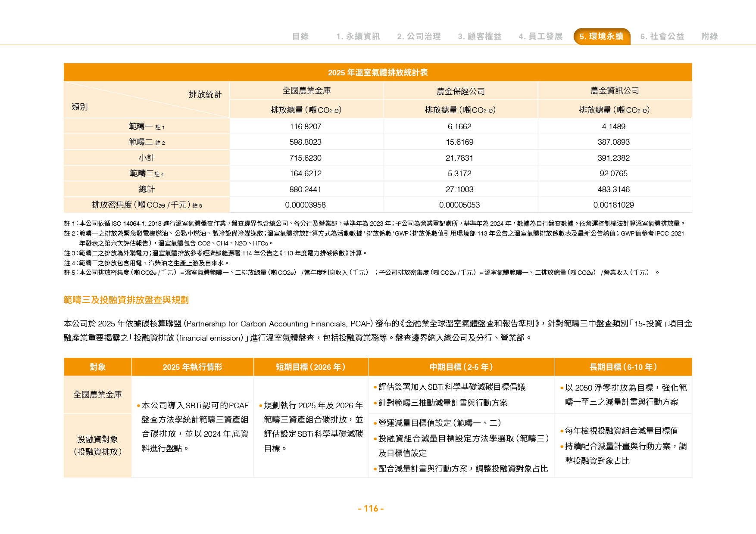Open the 6. 社會公益 tab
The image size is (756, 534).
click(x=662, y=36)
